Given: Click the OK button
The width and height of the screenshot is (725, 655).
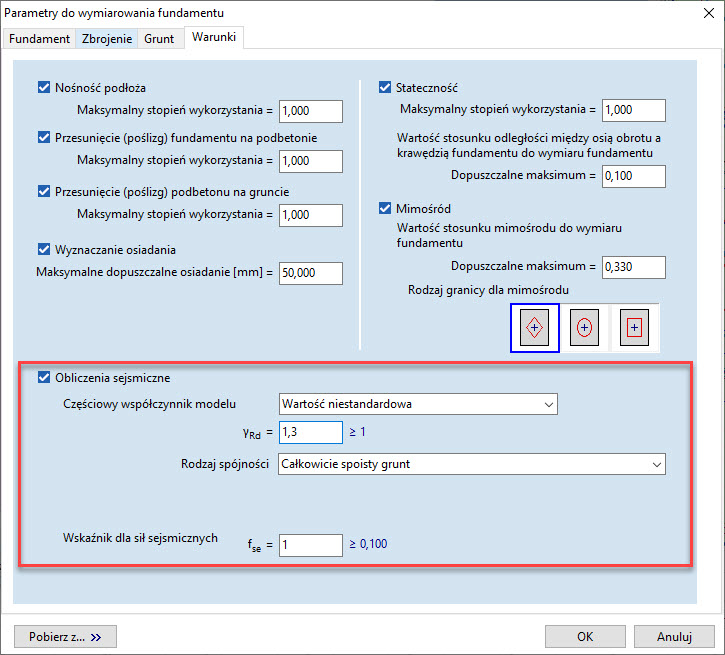Looking at the screenshot, I should click(x=585, y=636).
